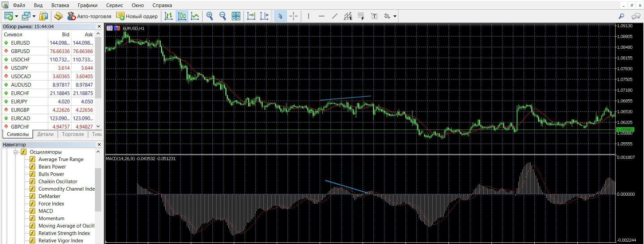Click the arrows and shapes objects icon

[x=387, y=16]
